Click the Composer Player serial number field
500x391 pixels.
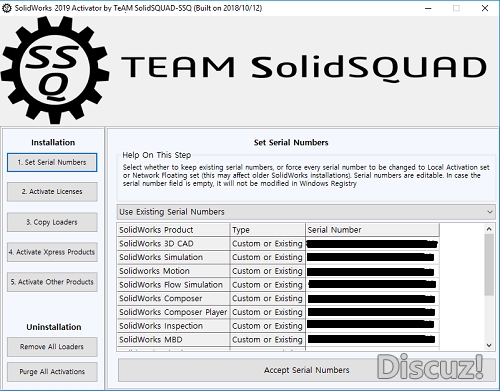pyautogui.click(x=372, y=312)
